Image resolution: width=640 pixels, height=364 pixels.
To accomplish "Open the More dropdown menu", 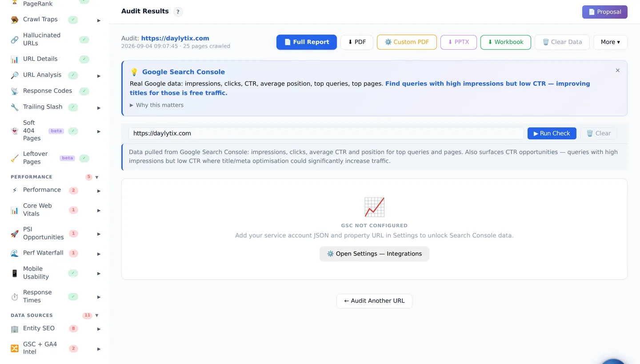I will [610, 42].
